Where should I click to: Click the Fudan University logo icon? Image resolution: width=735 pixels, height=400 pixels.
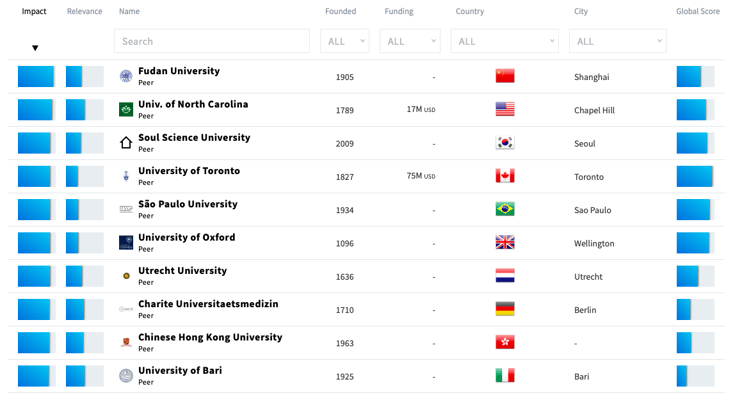pyautogui.click(x=126, y=77)
